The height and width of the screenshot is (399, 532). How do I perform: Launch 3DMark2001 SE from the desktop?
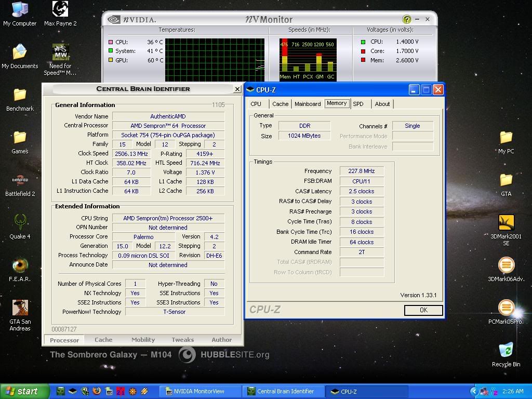click(x=506, y=222)
